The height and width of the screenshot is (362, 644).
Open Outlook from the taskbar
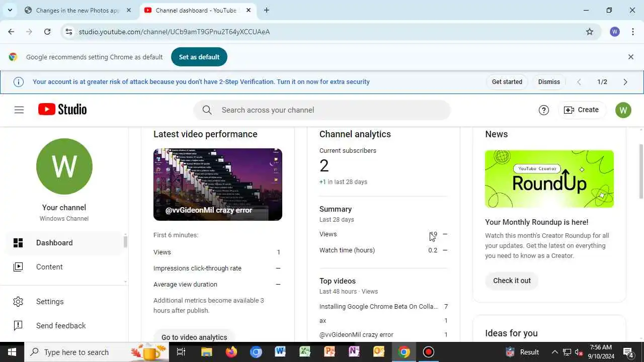click(379, 352)
